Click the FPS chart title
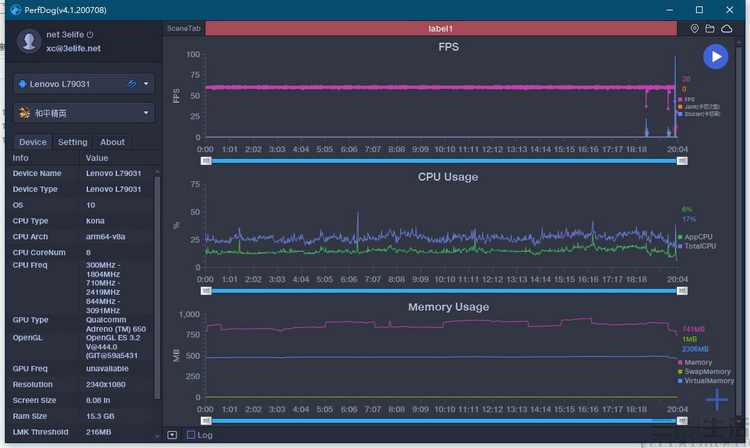 point(448,47)
